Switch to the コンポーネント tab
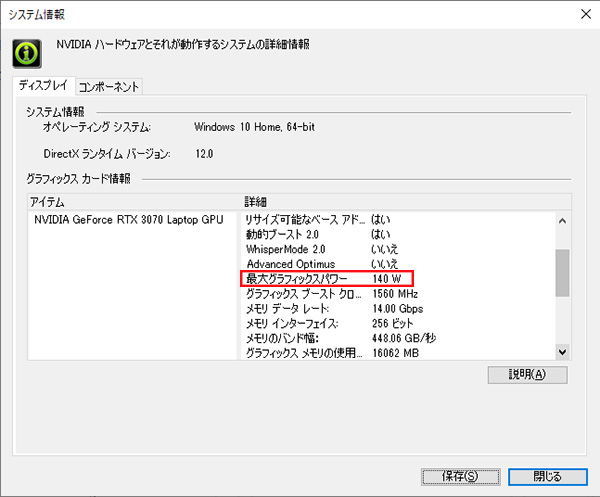The image size is (600, 497). point(109,87)
